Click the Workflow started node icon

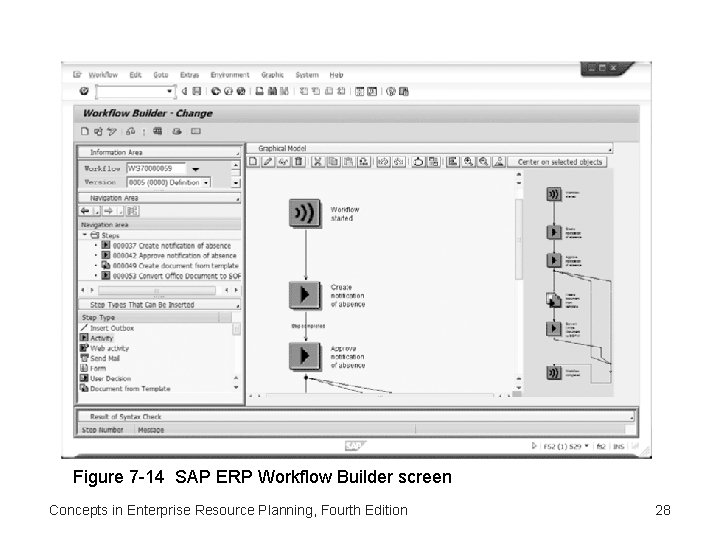[305, 214]
